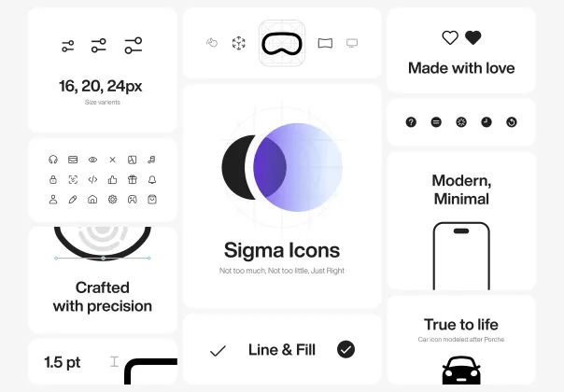Click the eye icon in the icon grid
Screen dimensions: 564x392
(x=92, y=160)
